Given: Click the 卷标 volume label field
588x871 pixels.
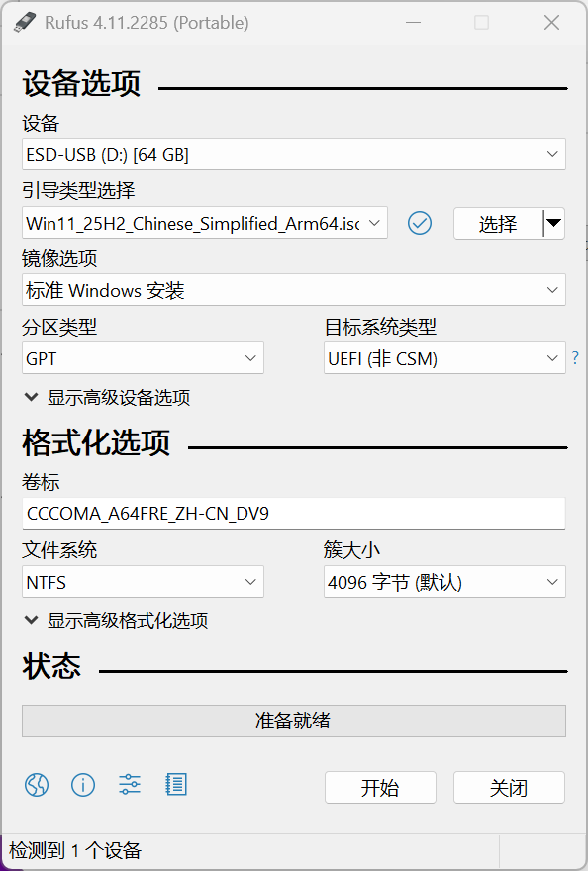Looking at the screenshot, I should click(293, 513).
